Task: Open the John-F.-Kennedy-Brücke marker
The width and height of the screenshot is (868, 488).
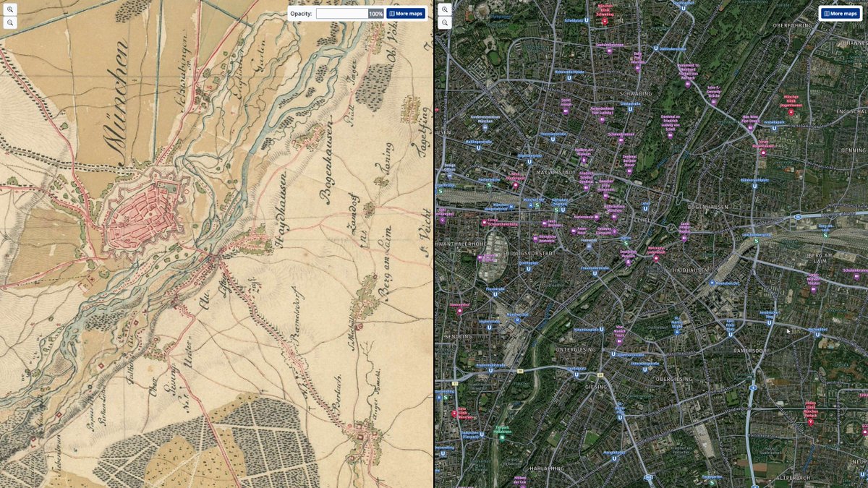Action: [713, 102]
